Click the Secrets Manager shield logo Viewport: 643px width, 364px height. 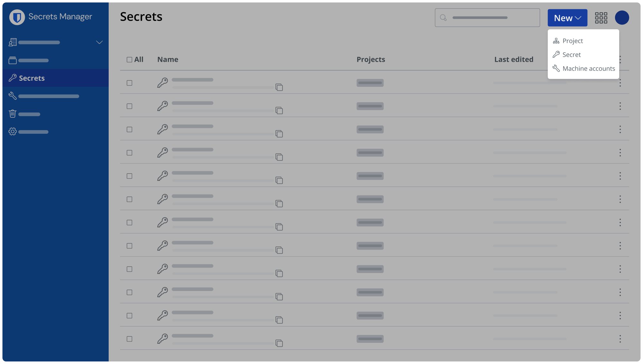pyautogui.click(x=17, y=17)
